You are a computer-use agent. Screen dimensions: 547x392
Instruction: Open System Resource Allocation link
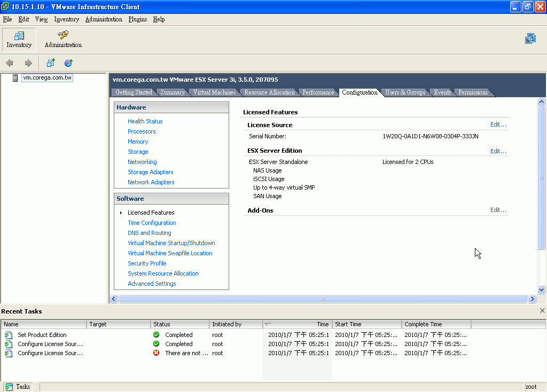click(163, 273)
